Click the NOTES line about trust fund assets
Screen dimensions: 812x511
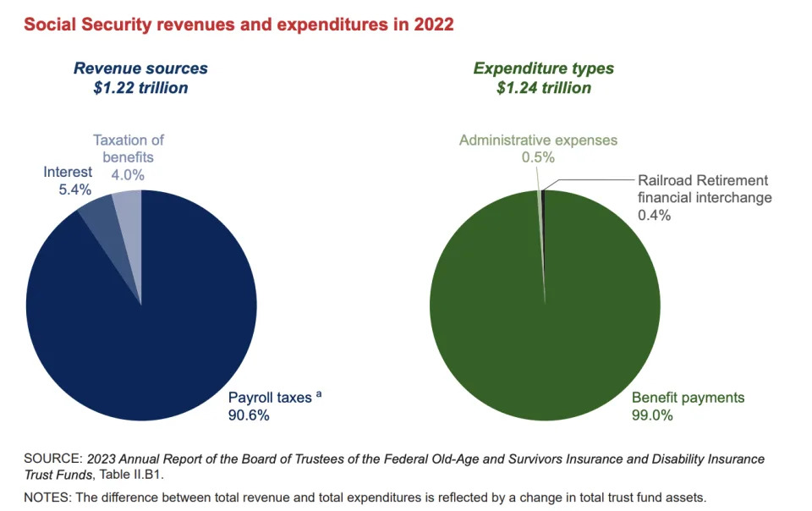coord(365,497)
